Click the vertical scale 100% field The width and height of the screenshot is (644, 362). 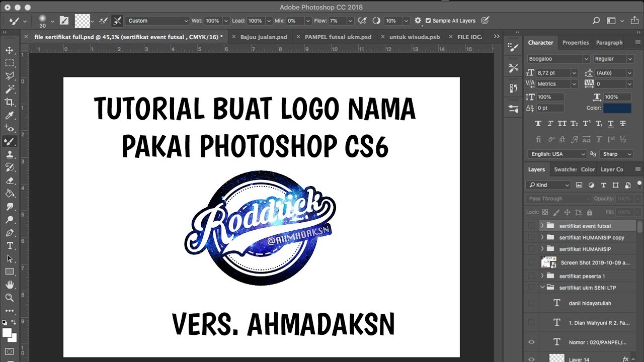click(550, 97)
